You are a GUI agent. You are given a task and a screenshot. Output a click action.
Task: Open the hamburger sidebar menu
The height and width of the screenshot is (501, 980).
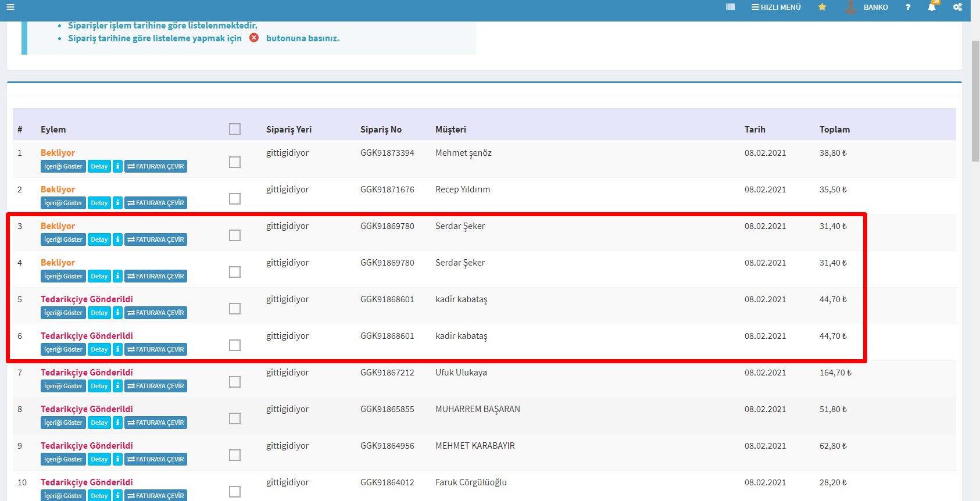pyautogui.click(x=10, y=7)
